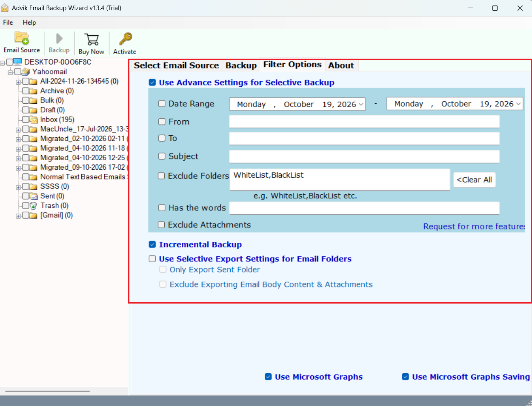Viewport: 532px width, 406px height.
Task: Click the Backup play icon in toolbar
Action: [59, 39]
